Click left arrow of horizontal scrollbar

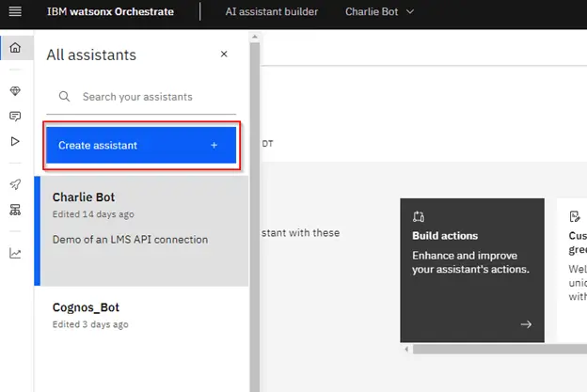(x=406, y=350)
